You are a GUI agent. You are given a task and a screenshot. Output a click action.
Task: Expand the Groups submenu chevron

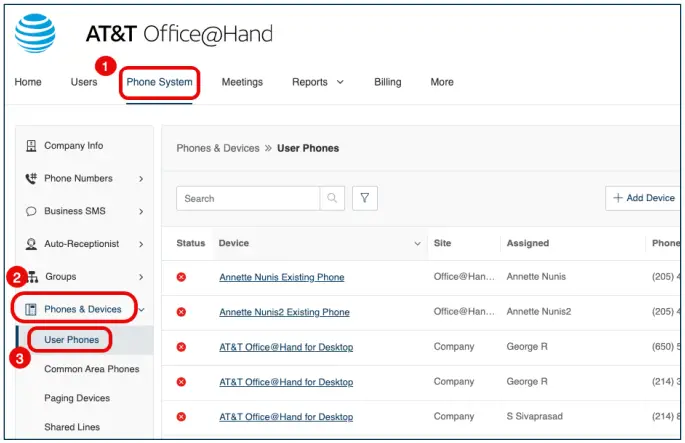tap(141, 277)
